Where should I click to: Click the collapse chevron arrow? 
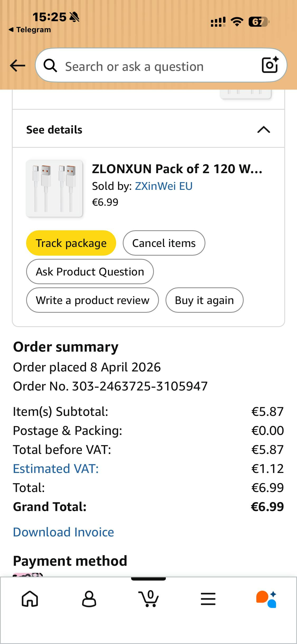tap(263, 130)
